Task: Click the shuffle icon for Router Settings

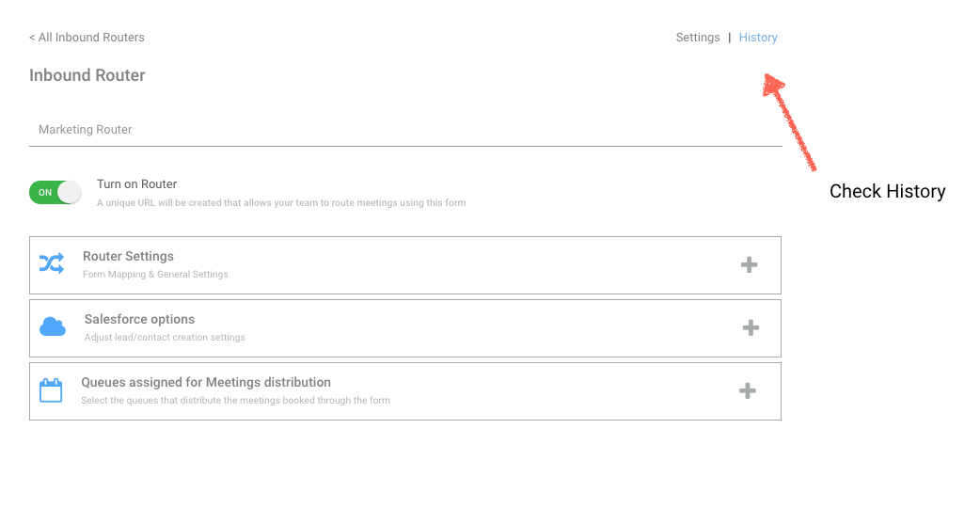Action: (x=52, y=263)
